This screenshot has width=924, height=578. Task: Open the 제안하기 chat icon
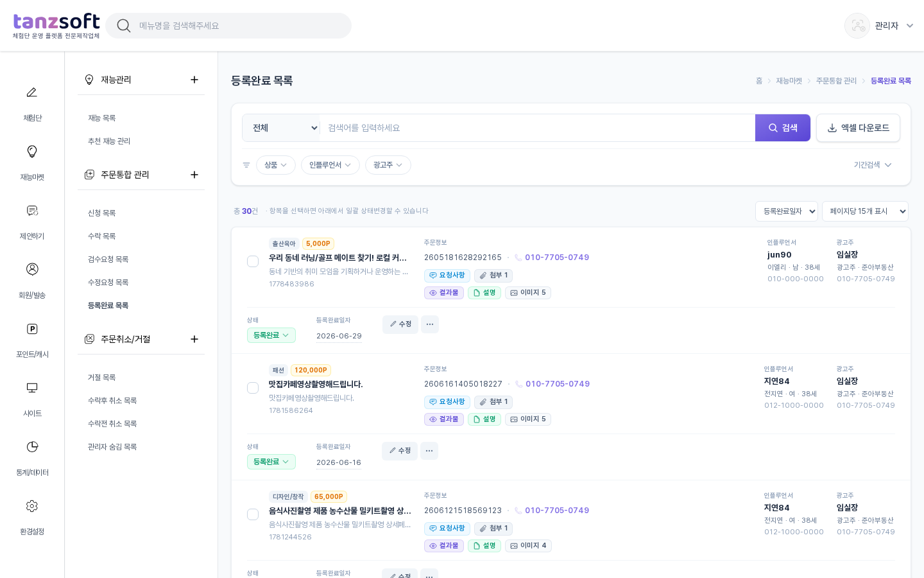[x=32, y=211]
